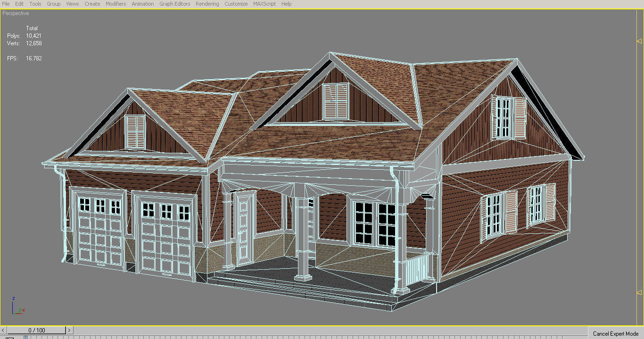Open the MAXScript menu
Screen dimensions: 644x339
[x=265, y=4]
